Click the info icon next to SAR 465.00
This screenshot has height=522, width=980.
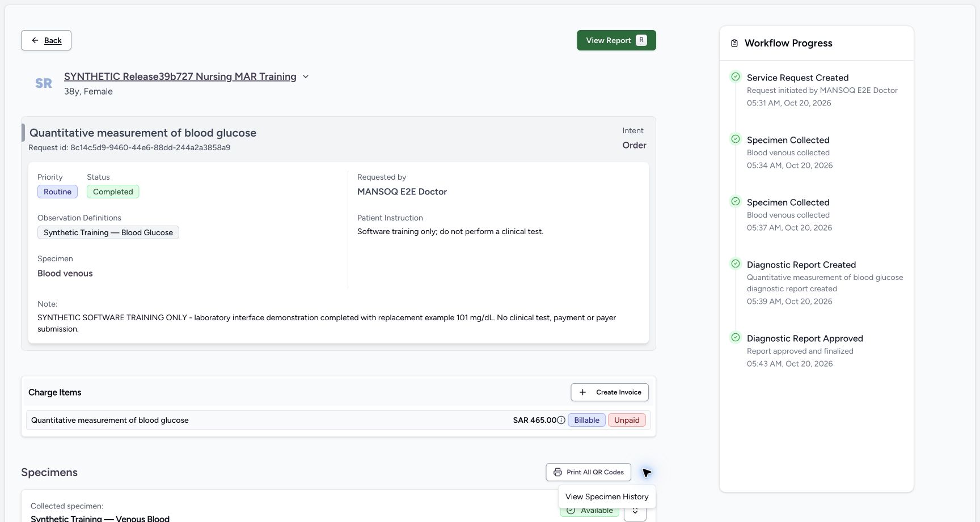(x=561, y=420)
